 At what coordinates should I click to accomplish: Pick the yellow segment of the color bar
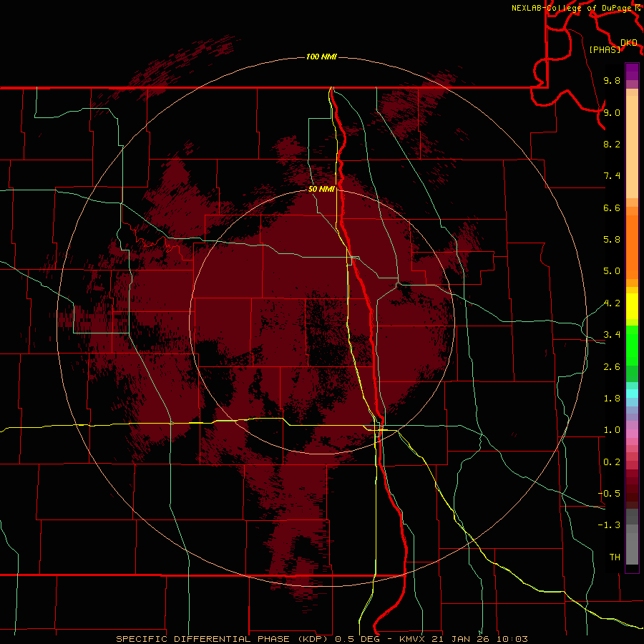pyautogui.click(x=632, y=306)
